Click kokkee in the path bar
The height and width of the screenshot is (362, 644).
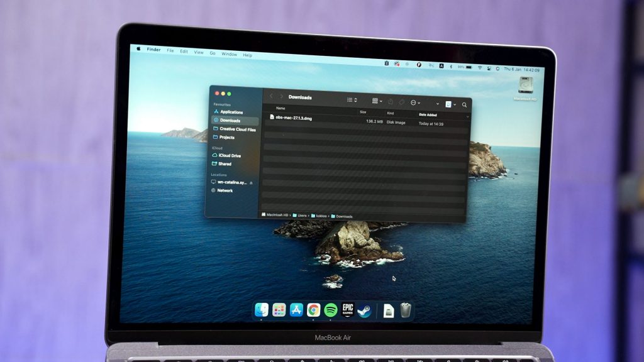click(x=319, y=216)
